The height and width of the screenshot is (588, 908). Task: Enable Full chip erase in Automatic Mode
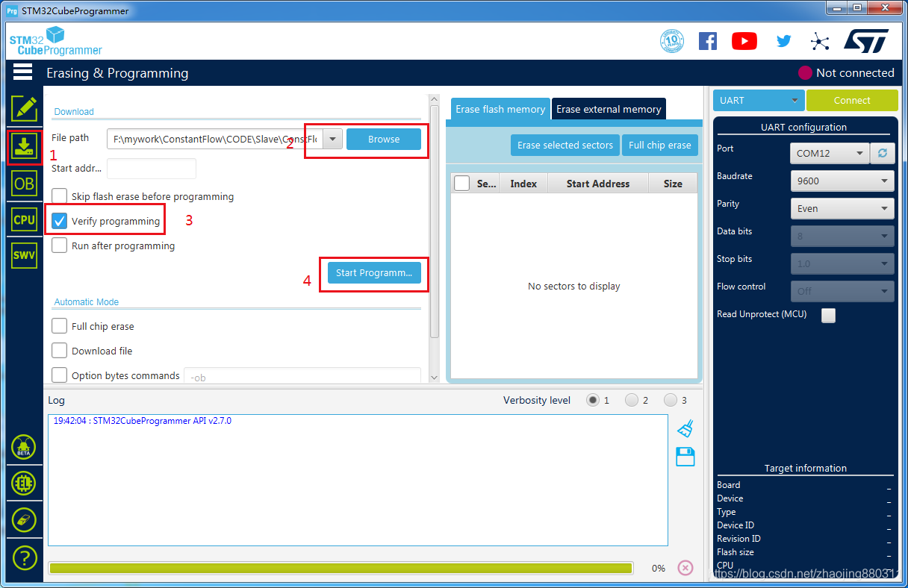click(x=59, y=326)
